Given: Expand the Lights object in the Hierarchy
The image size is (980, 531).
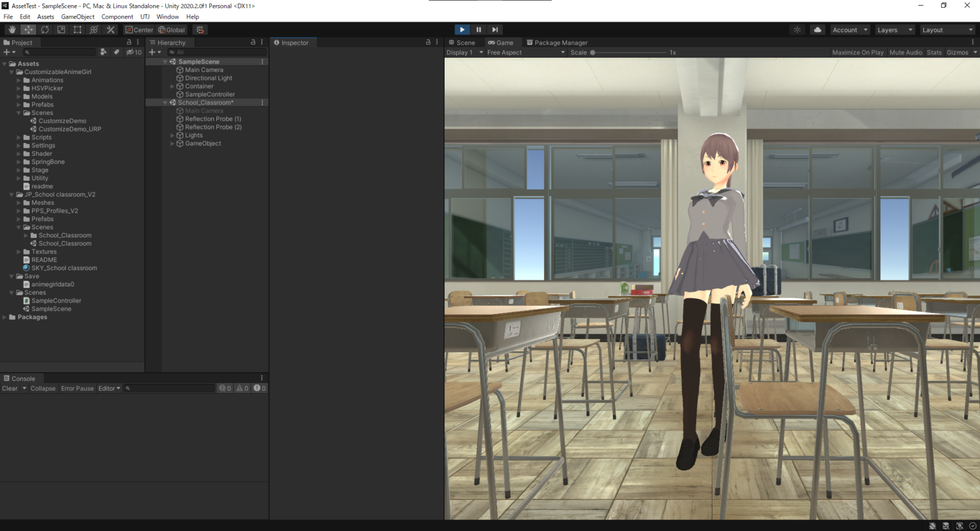Looking at the screenshot, I should point(172,135).
